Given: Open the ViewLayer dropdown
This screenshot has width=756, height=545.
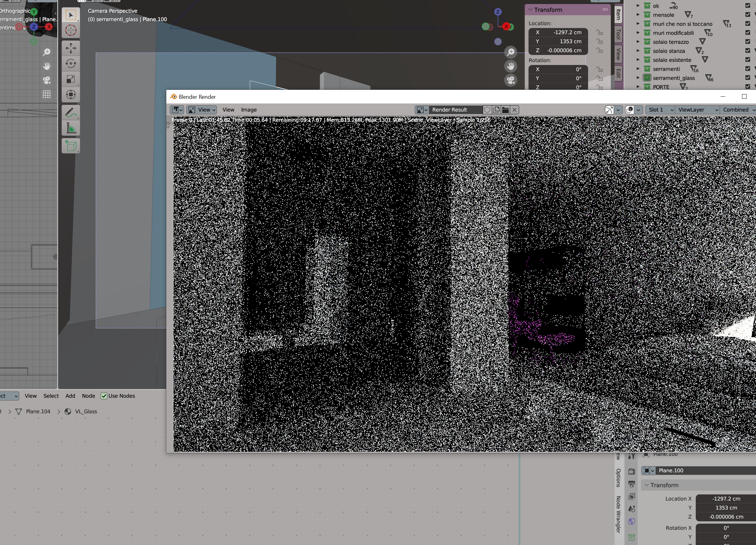Looking at the screenshot, I should pyautogui.click(x=697, y=110).
